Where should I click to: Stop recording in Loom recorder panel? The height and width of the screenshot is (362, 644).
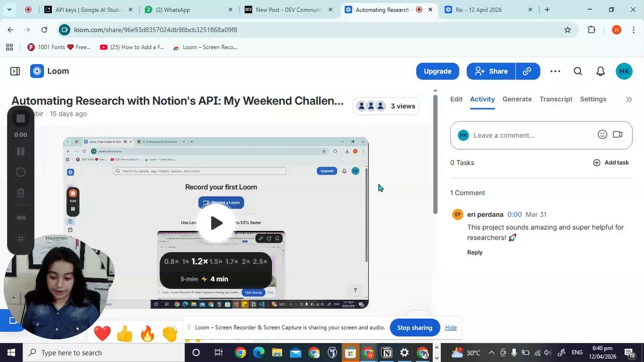(x=21, y=119)
